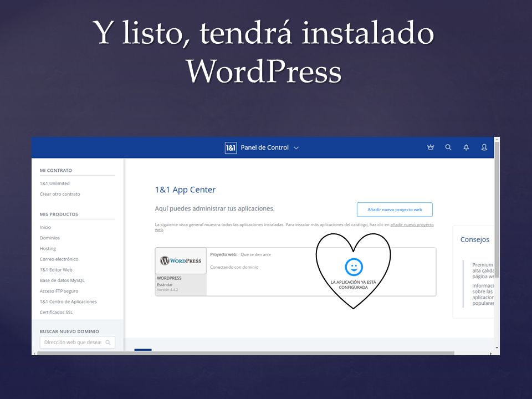Show notifications via the bell icon

point(466,147)
